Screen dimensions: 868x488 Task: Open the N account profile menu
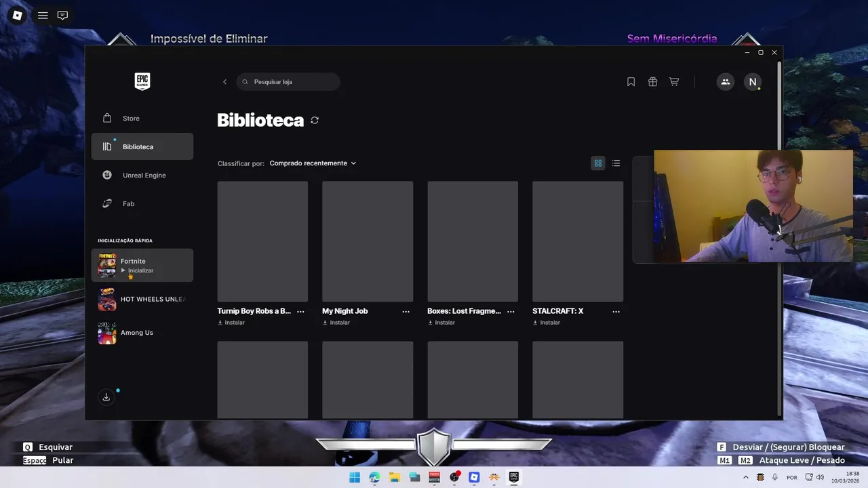click(753, 82)
